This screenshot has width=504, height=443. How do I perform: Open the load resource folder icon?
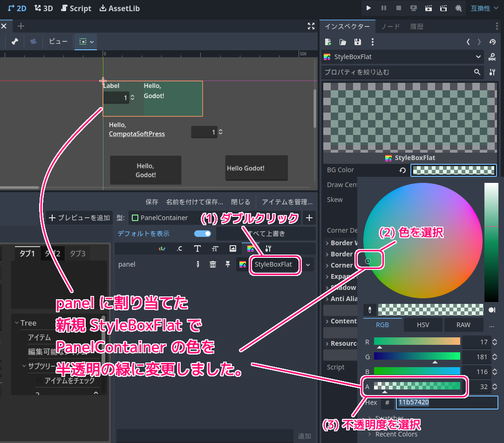(343, 42)
